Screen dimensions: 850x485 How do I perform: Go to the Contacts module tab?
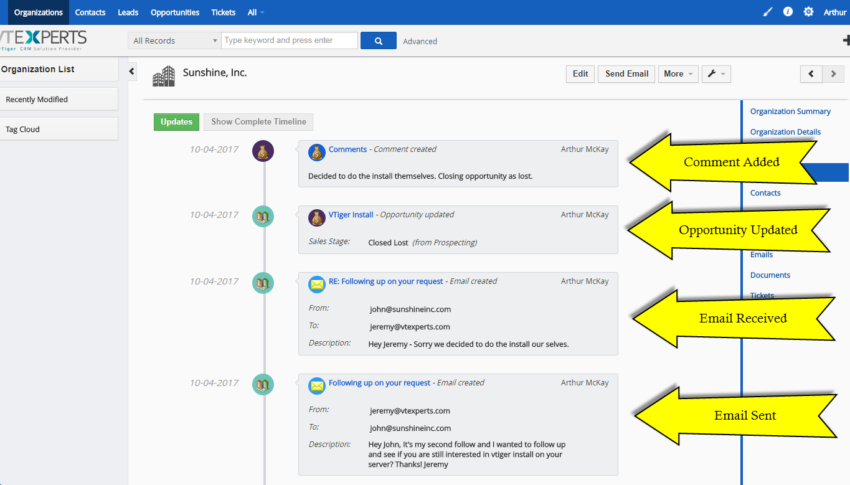pyautogui.click(x=90, y=12)
